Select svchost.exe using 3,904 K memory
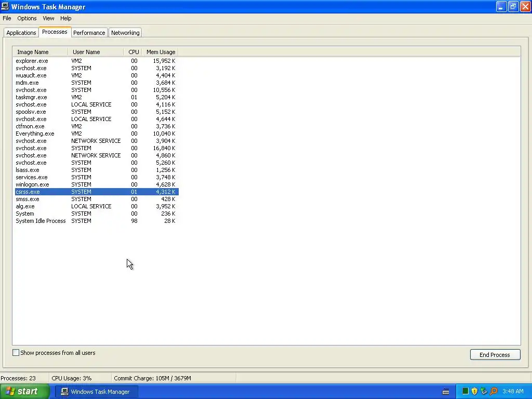This screenshot has width=532, height=399. tap(96, 141)
